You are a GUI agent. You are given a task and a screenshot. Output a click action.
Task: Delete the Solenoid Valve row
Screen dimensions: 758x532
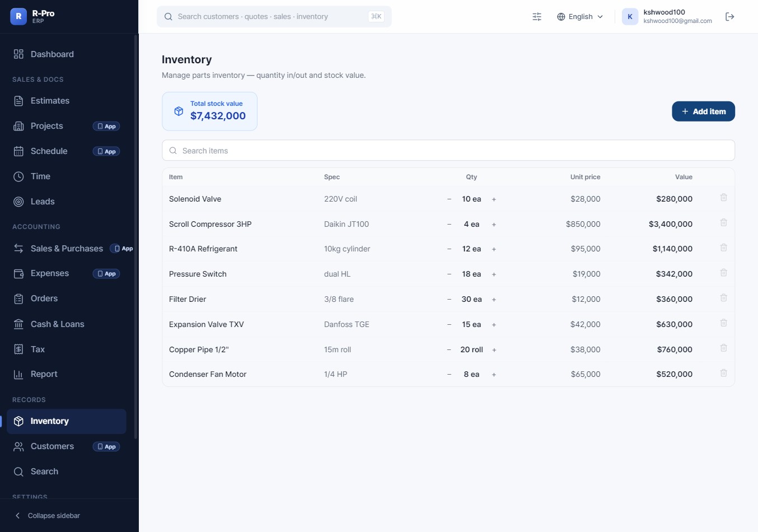point(723,198)
